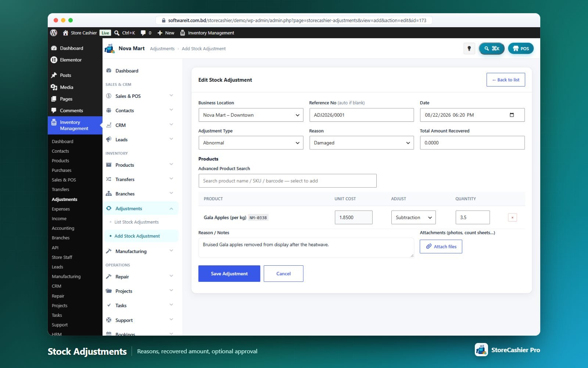The width and height of the screenshot is (588, 368).
Task: Click Back to list button
Action: (x=506, y=80)
